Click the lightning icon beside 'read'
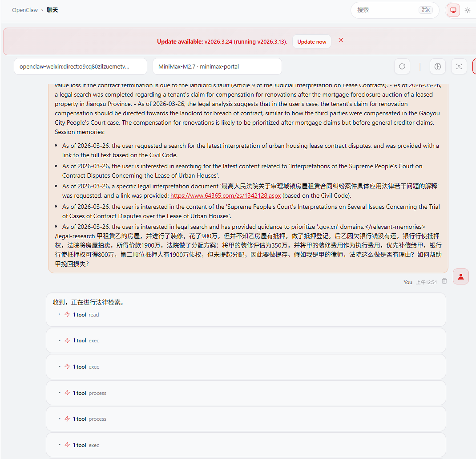Screen dimensions: 476x459 pyautogui.click(x=67, y=314)
